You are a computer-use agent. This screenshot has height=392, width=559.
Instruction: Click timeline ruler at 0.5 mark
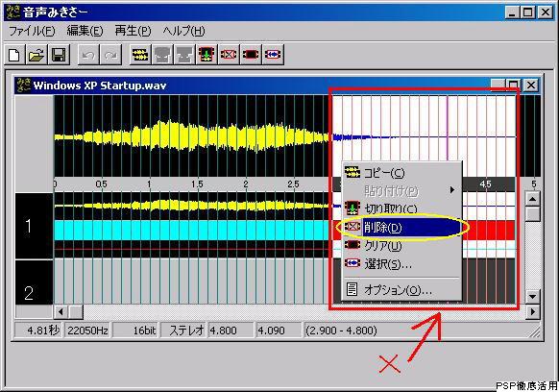tap(101, 184)
